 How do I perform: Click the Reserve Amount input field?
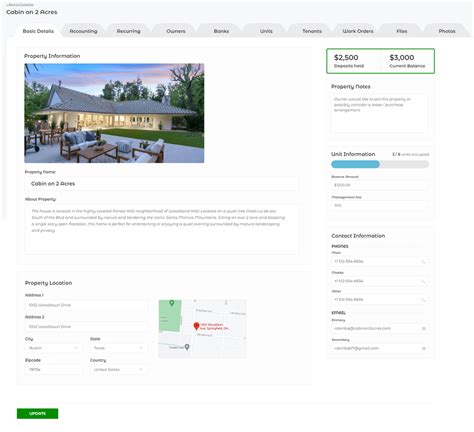point(380,185)
